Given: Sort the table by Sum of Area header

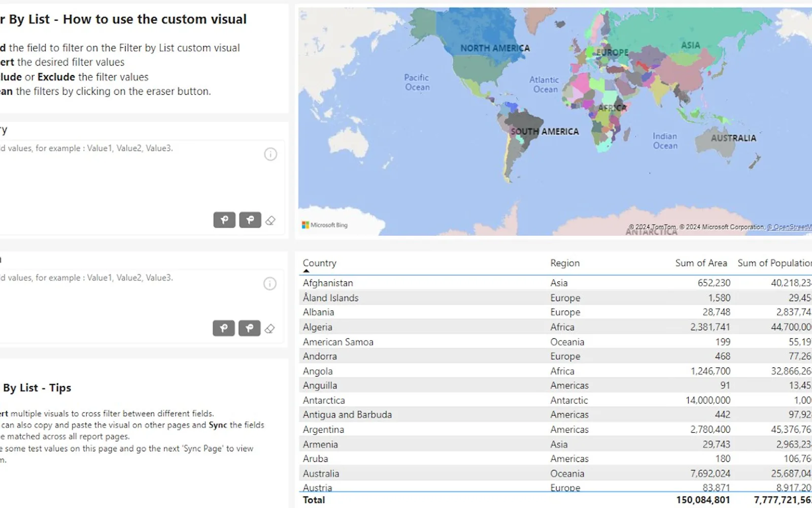Looking at the screenshot, I should [701, 263].
